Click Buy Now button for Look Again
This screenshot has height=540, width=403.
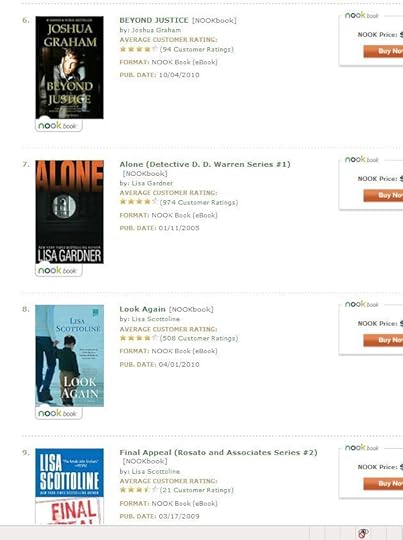click(383, 340)
